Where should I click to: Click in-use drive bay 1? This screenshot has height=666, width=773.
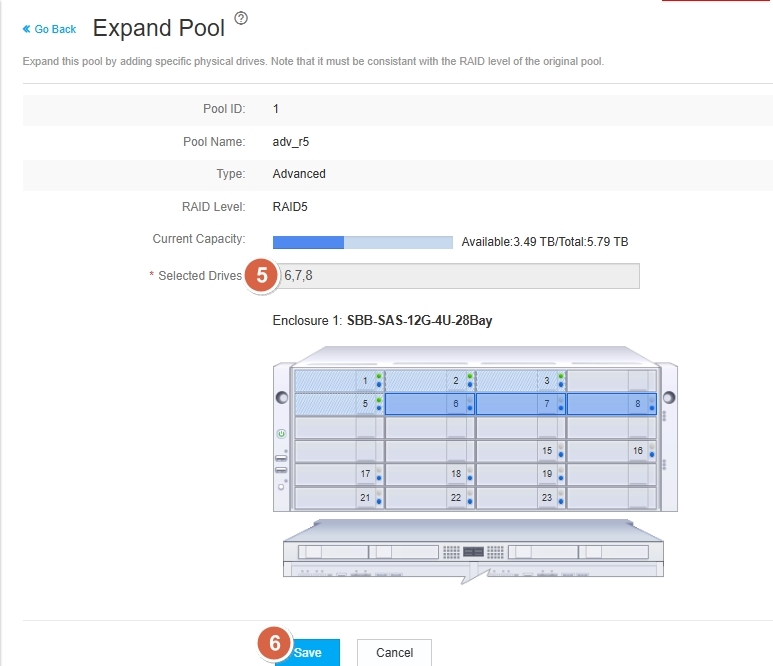tap(338, 381)
